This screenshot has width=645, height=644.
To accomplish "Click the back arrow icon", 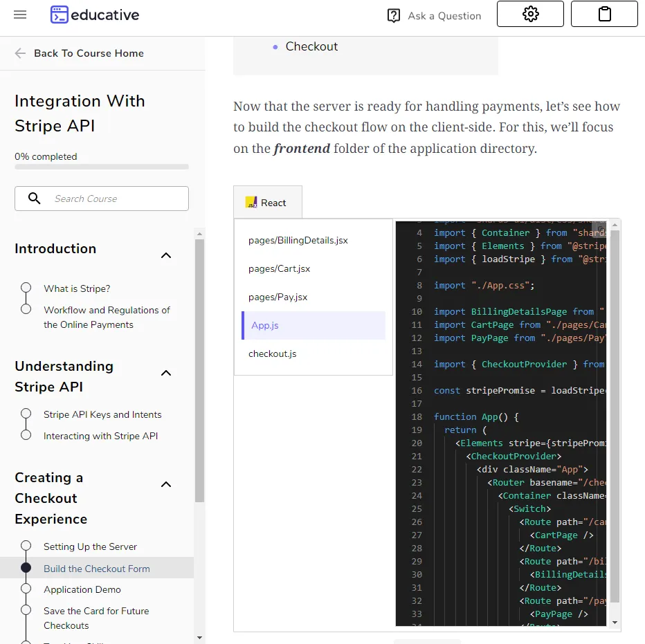I will pyautogui.click(x=20, y=53).
